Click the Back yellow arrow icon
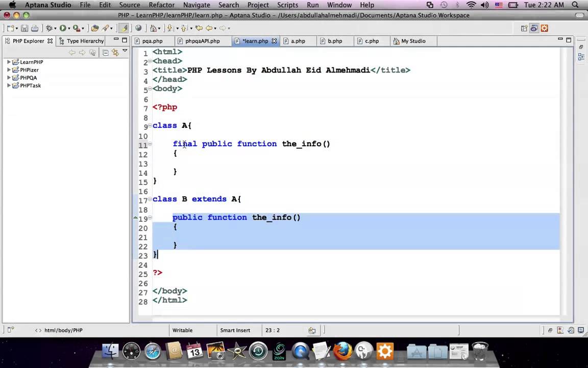 (209, 28)
